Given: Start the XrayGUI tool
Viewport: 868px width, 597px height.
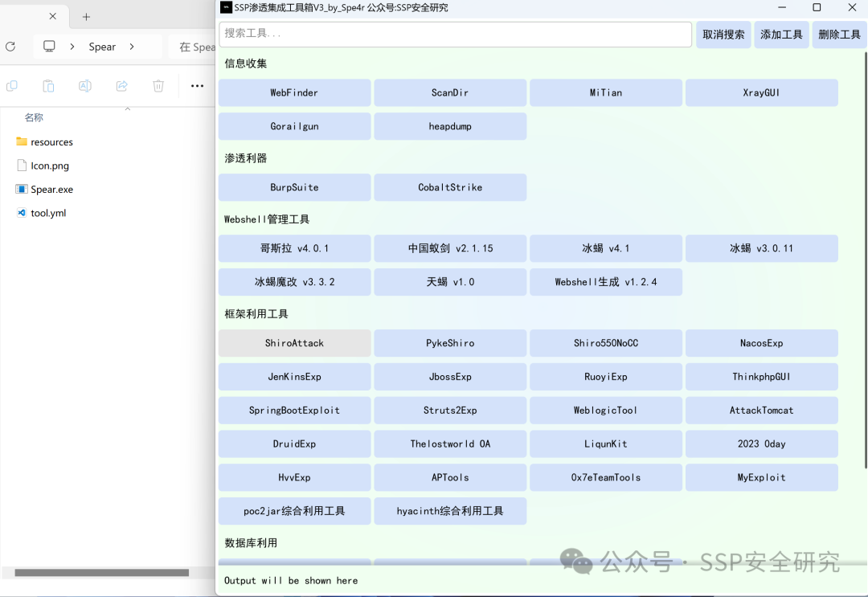Looking at the screenshot, I should point(762,92).
